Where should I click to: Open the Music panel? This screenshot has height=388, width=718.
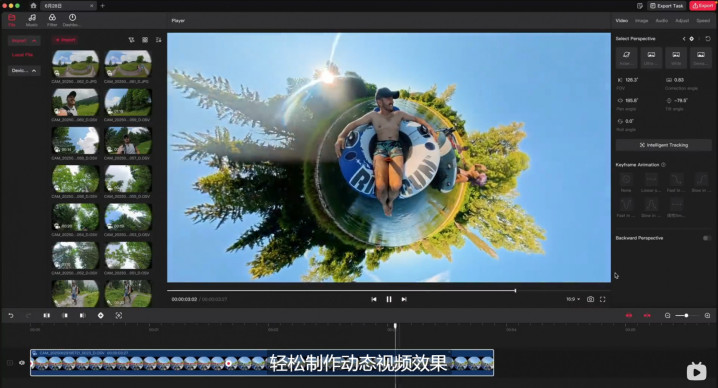pyautogui.click(x=32, y=20)
